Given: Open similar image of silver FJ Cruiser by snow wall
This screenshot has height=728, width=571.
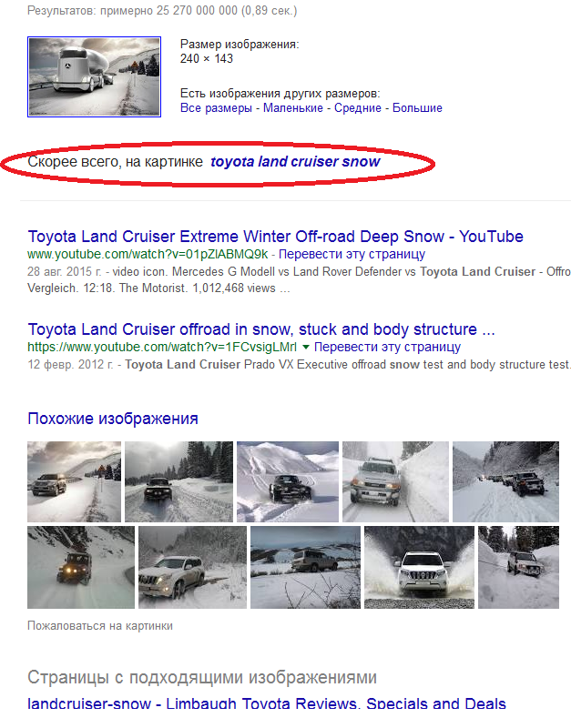Looking at the screenshot, I should (x=395, y=481).
